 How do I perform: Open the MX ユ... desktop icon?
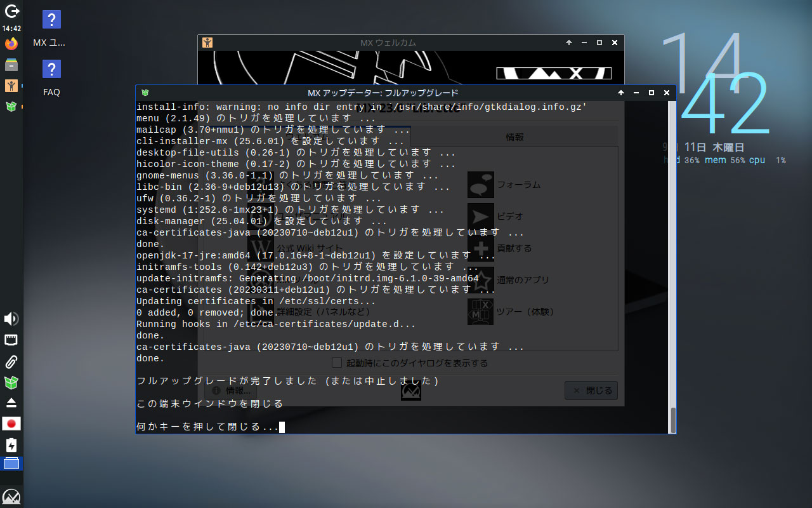51,29
